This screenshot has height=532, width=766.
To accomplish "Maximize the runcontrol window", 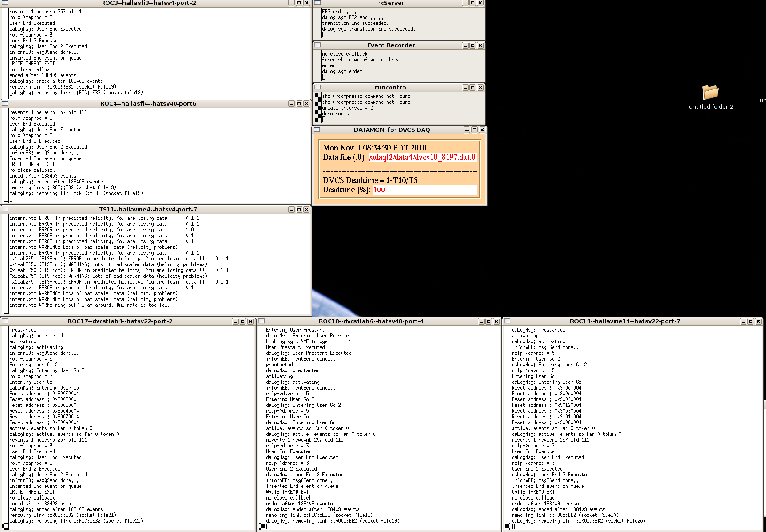I will point(473,87).
